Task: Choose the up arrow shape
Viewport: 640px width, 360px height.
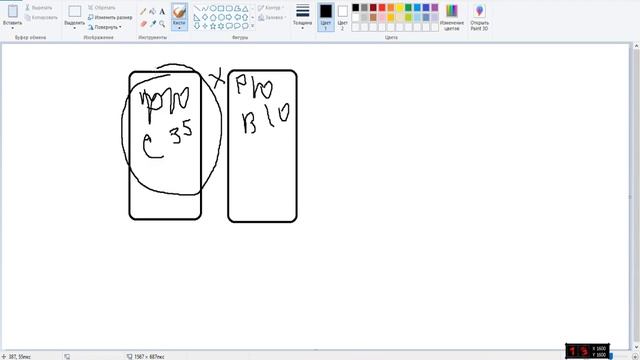Action: point(245,17)
